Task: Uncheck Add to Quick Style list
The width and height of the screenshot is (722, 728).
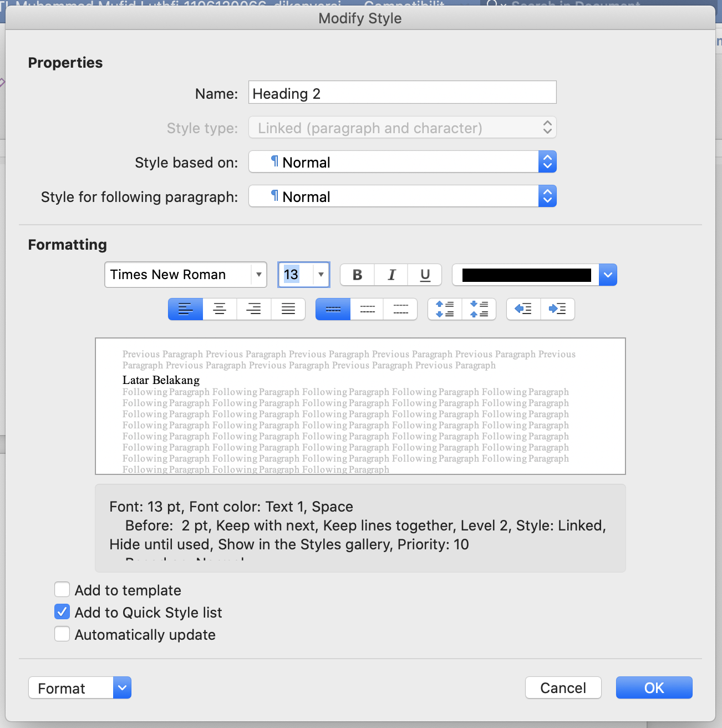Action: pos(62,611)
